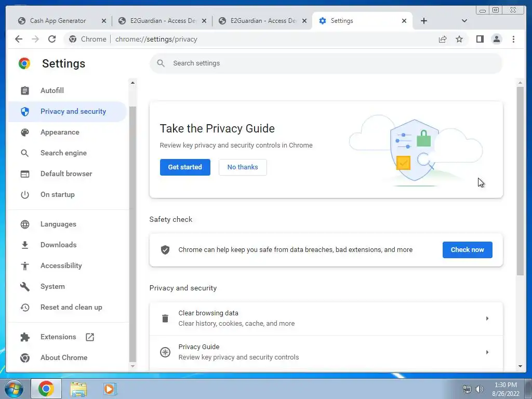Open the tab search dropdown chevron
Image resolution: width=532 pixels, height=399 pixels.
(464, 21)
